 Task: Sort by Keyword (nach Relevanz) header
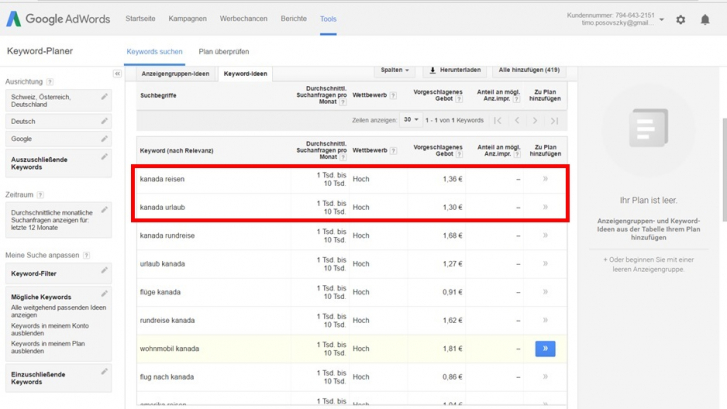point(176,151)
